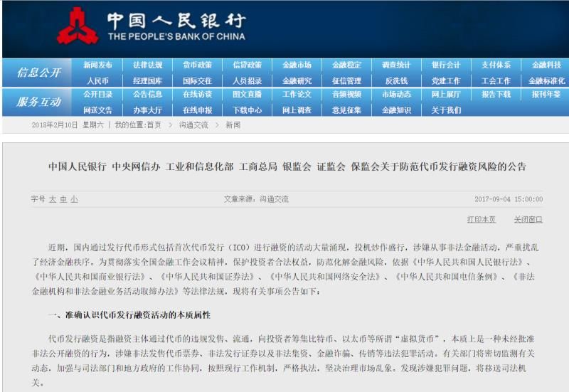The width and height of the screenshot is (569, 392).
Task: Open the 金融稳定 menu item
Action: (x=346, y=65)
